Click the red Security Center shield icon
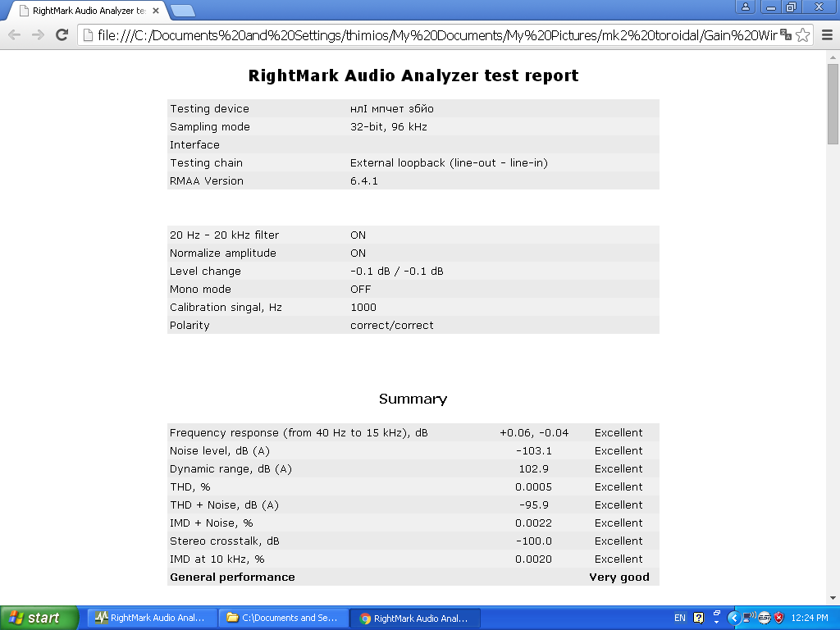The image size is (840, 630). click(778, 618)
